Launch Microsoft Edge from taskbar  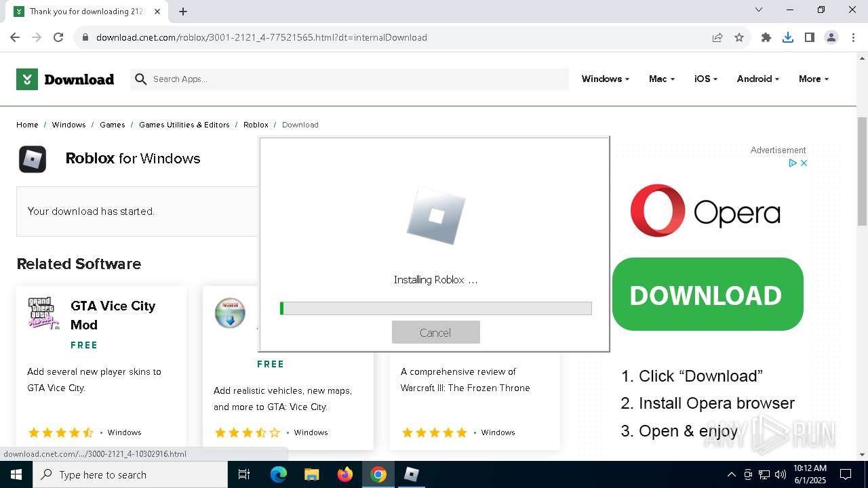click(279, 474)
